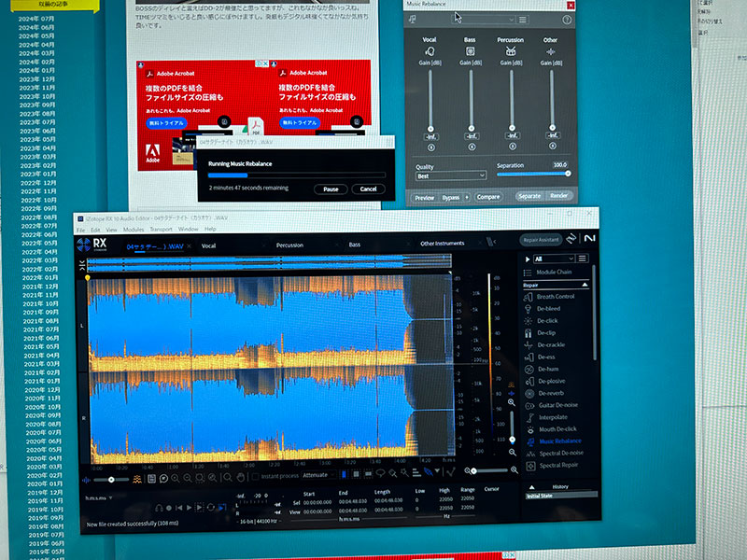Toggle Other solo button under gain
Screen dimensions: 747x560
(553, 146)
